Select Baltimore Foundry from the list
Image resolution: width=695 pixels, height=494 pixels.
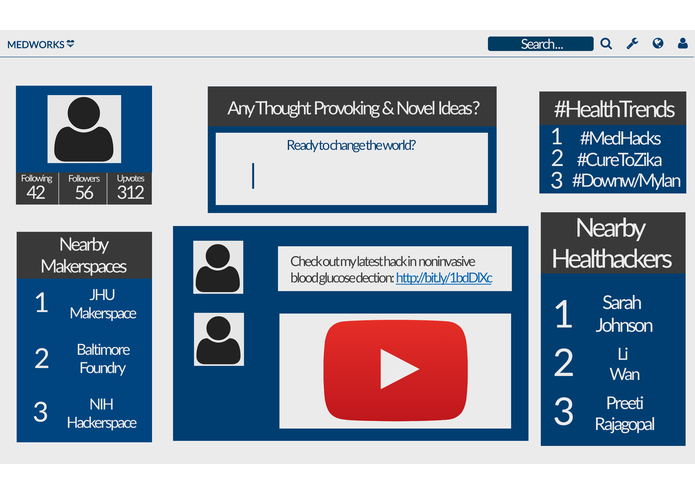click(x=103, y=358)
